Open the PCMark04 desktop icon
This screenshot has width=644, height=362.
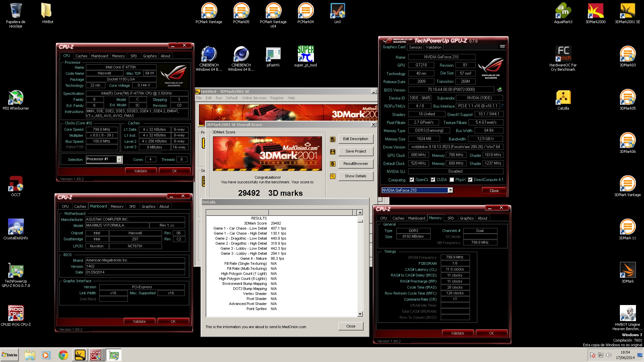(x=305, y=13)
